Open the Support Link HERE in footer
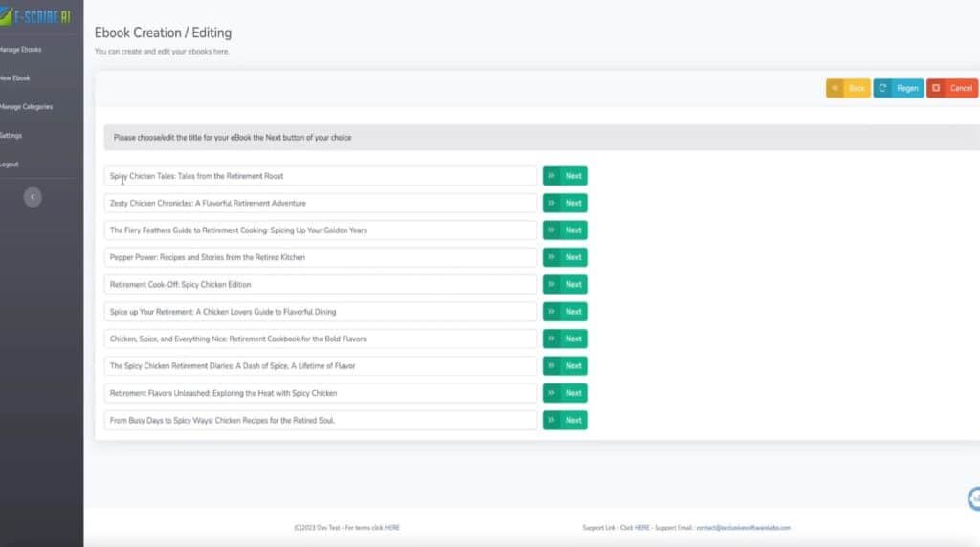Image resolution: width=980 pixels, height=547 pixels. point(642,528)
